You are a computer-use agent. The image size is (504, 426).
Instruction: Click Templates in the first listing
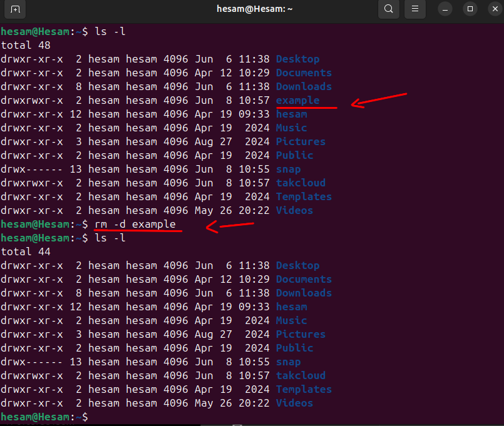click(304, 197)
